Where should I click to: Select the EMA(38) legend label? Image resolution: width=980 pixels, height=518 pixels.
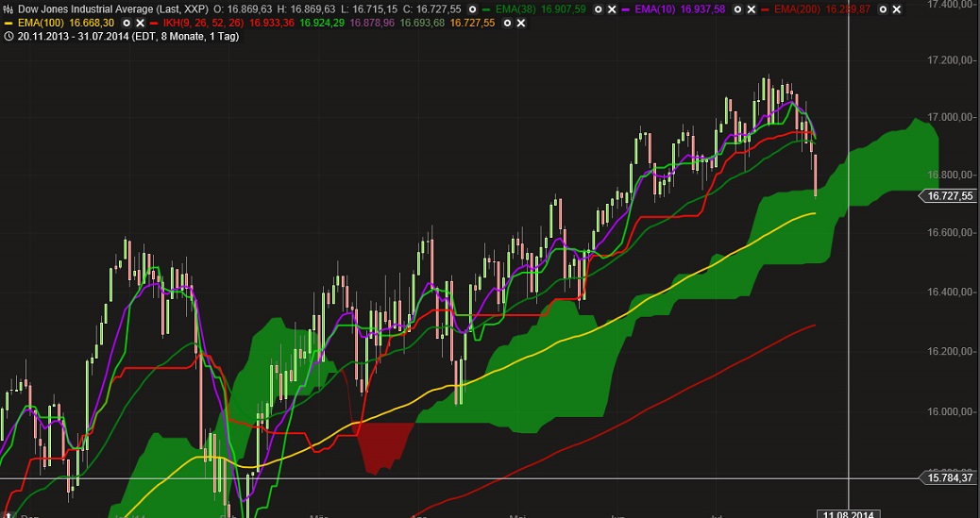516,9
